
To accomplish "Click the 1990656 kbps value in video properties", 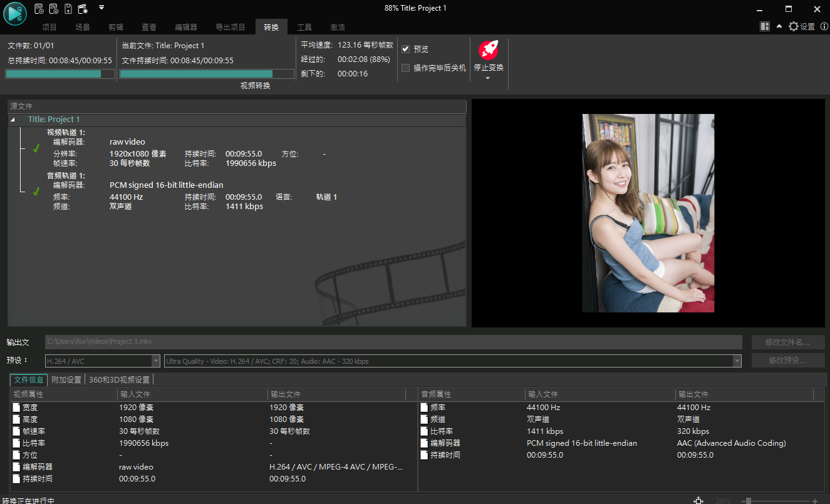I will (x=144, y=443).
